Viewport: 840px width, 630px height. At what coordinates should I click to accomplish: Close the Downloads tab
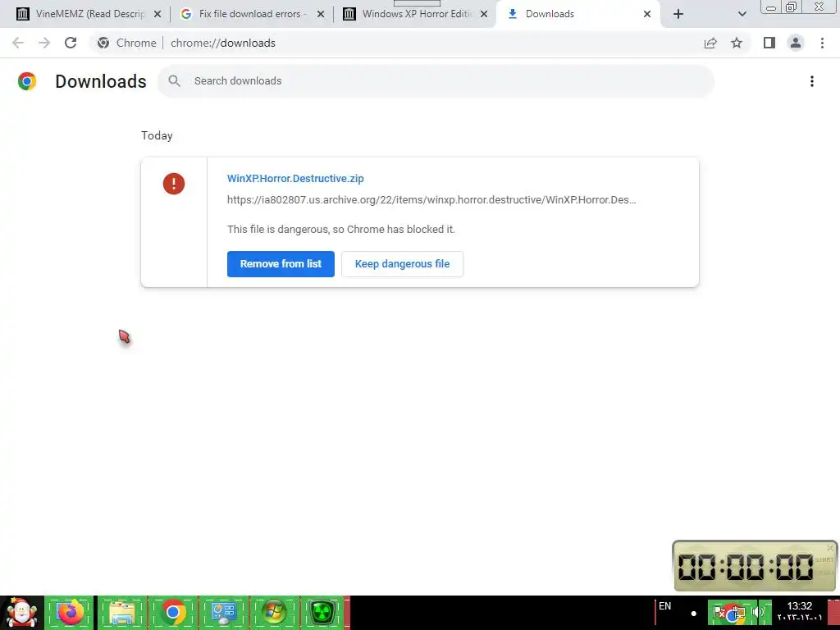point(647,15)
